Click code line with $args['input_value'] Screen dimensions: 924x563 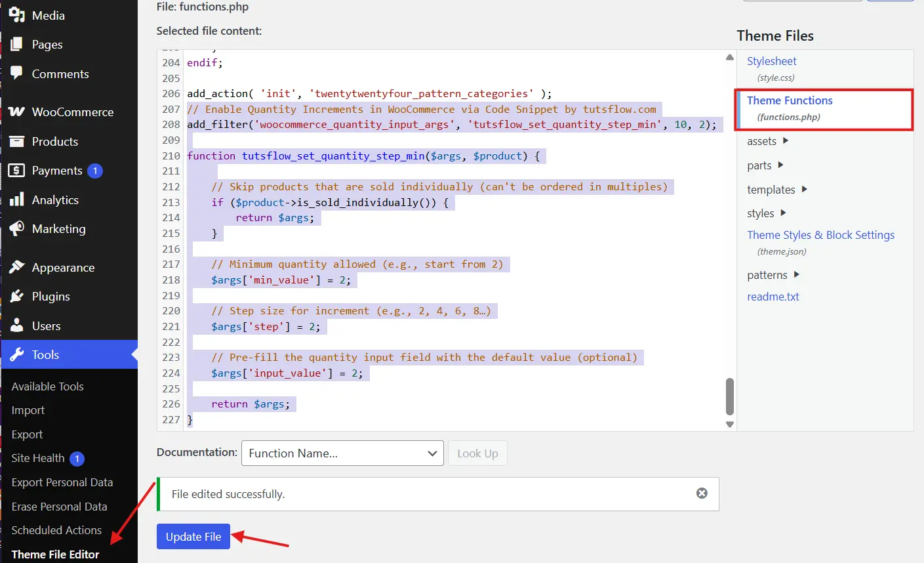point(287,373)
